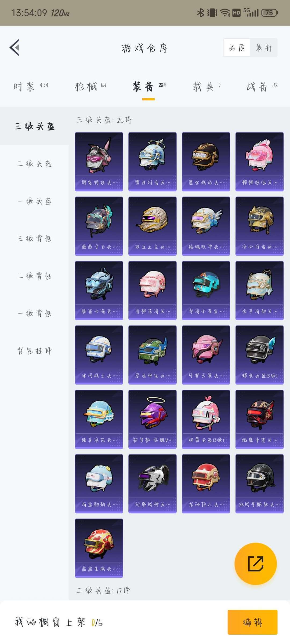Switch to the 战备 112 tab
The width and height of the screenshot is (290, 644).
click(262, 86)
